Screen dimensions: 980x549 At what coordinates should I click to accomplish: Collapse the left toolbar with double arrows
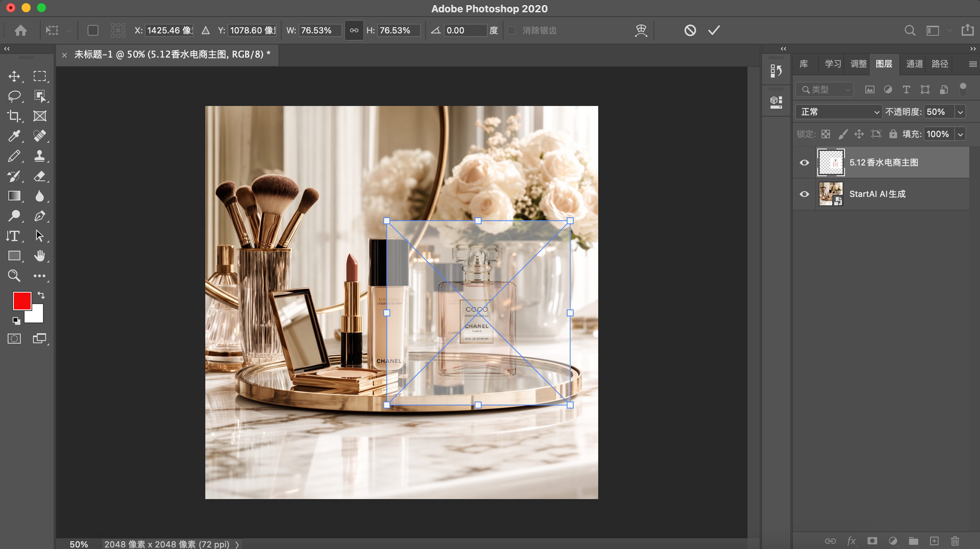tap(7, 49)
